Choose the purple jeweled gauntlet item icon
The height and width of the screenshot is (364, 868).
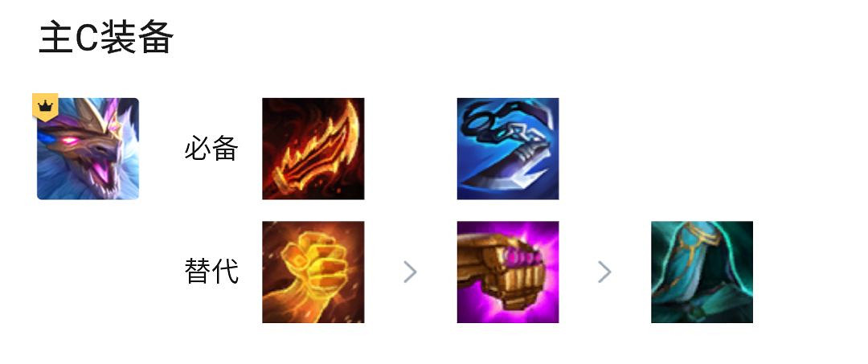coord(508,272)
